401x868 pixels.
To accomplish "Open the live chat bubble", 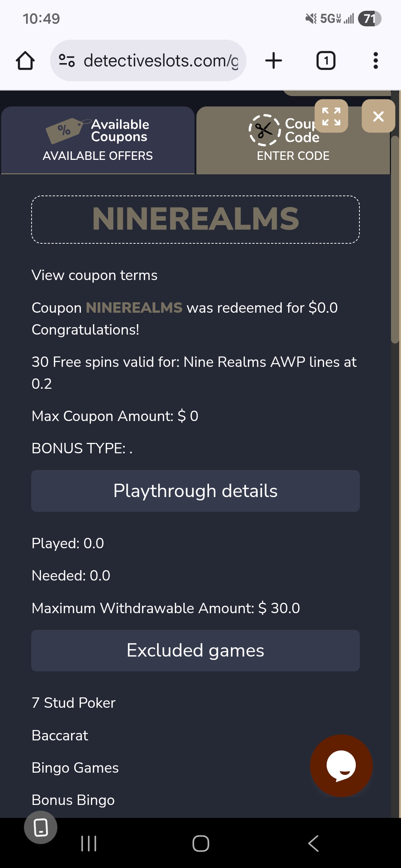I will coord(341,765).
